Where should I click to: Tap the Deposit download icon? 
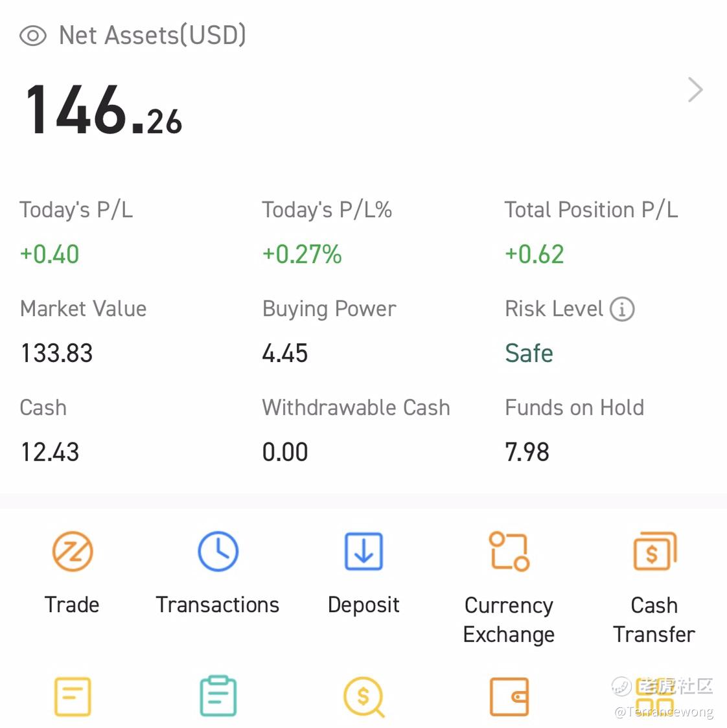click(363, 552)
